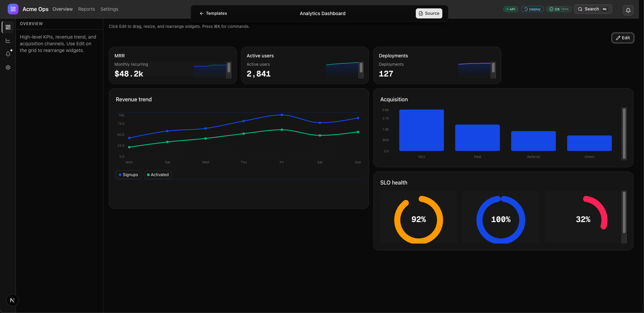This screenshot has height=313, width=644.
Task: Click the N avatar badge
Action: (x=12, y=300)
